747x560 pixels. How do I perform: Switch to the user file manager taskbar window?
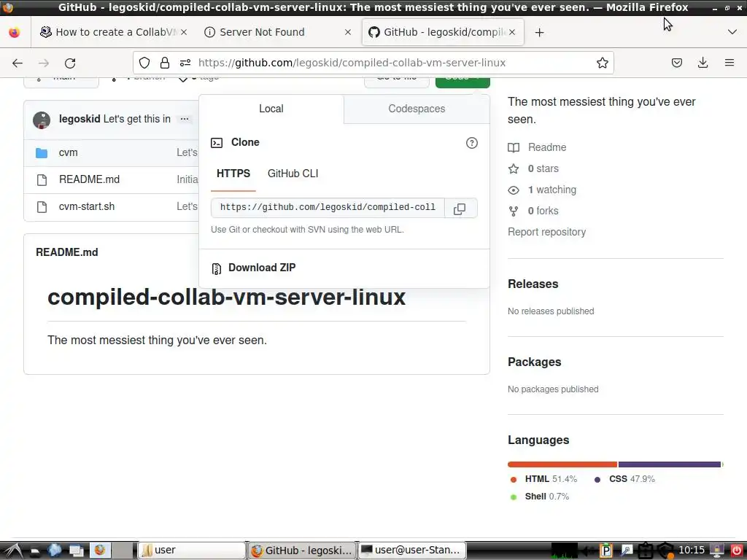192,551
